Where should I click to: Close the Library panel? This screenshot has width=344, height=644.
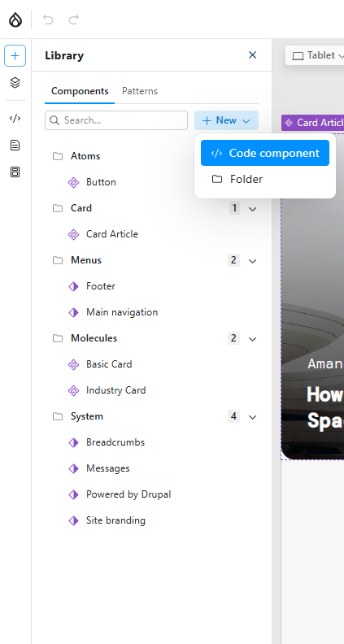(252, 55)
